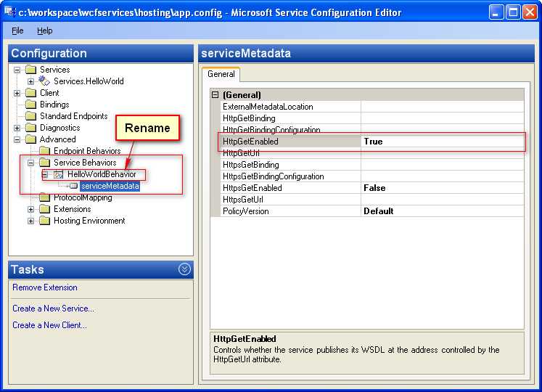The width and height of the screenshot is (542, 392).
Task: Click the HttpGetBindingConfiguration property row
Action: pyautogui.click(x=371, y=129)
